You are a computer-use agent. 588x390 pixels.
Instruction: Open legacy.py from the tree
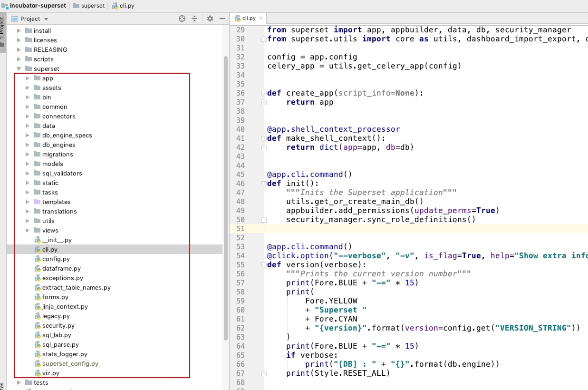pyautogui.click(x=56, y=316)
